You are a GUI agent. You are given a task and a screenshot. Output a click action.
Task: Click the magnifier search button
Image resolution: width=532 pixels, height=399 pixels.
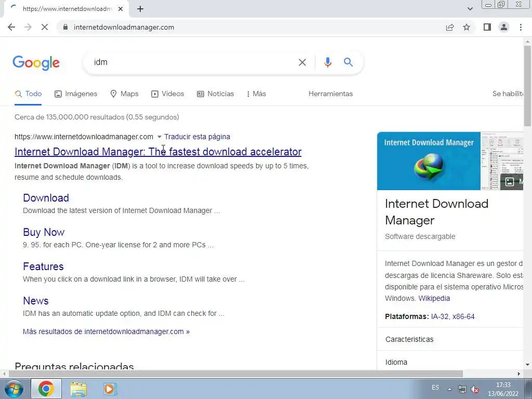click(x=348, y=62)
